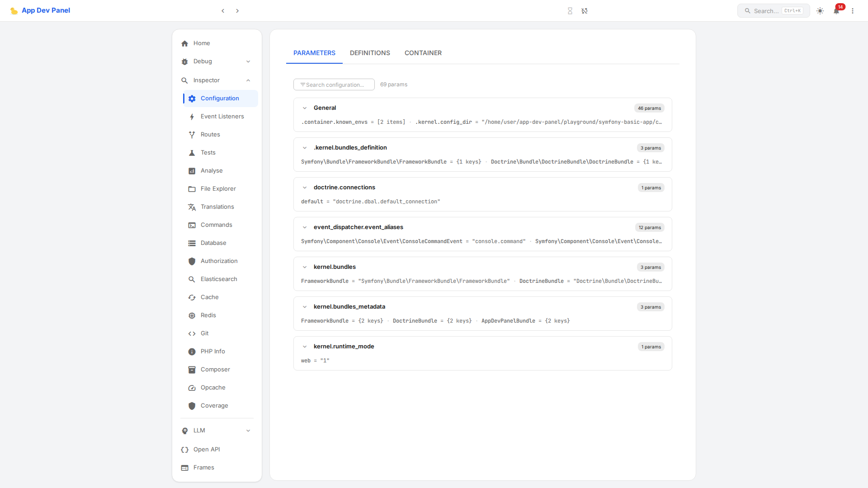Collapse the Inspector section chevron
The height and width of the screenshot is (488, 868).
tap(248, 80)
